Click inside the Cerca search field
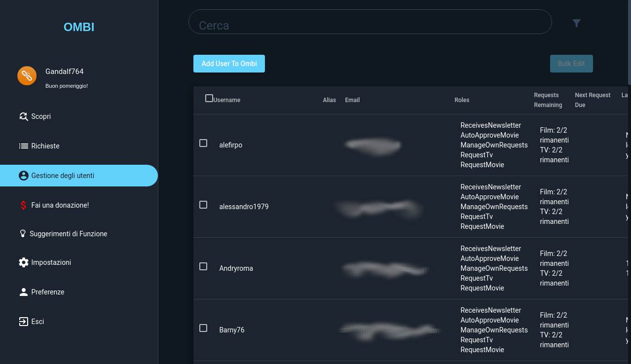Image resolution: width=631 pixels, height=364 pixels. tap(370, 22)
